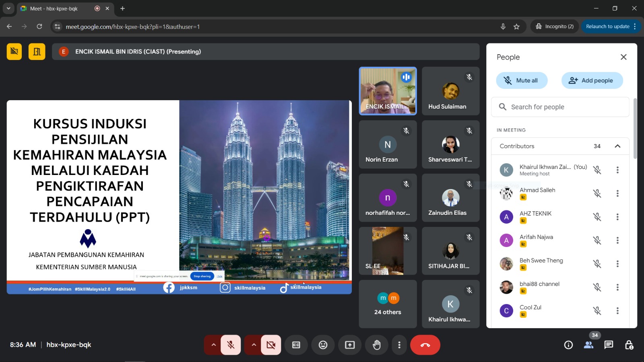Expand audio settings arrow beside microphone

[213, 345]
